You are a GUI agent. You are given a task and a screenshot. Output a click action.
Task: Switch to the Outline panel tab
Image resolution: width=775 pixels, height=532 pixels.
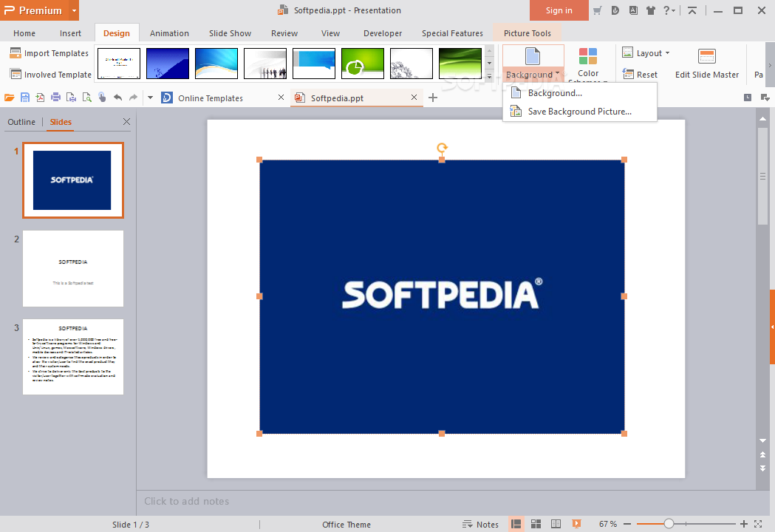(x=21, y=122)
